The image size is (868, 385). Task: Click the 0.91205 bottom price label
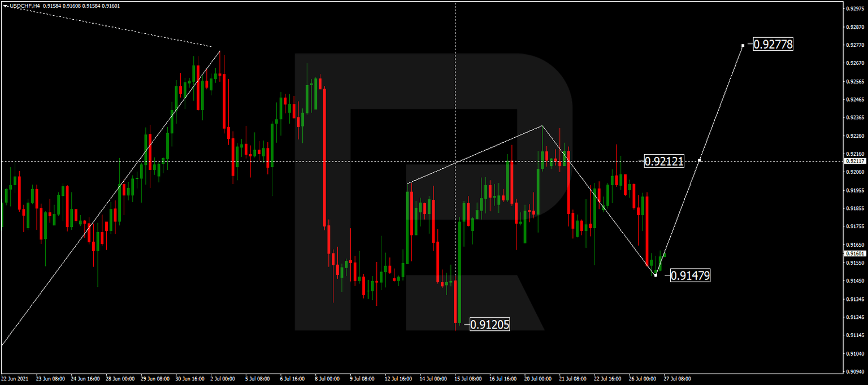(489, 325)
